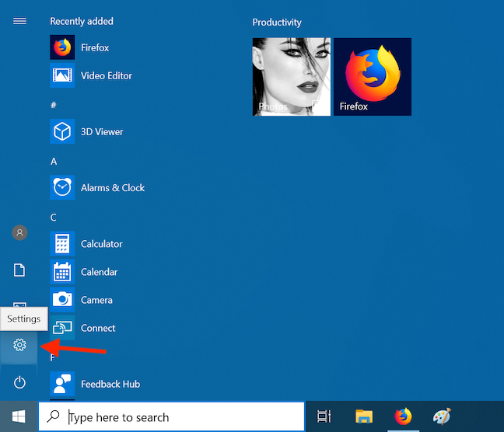Screen dimensions: 504x432
Task: Select the 'Feedback Hub' label text
Action: (x=110, y=384)
